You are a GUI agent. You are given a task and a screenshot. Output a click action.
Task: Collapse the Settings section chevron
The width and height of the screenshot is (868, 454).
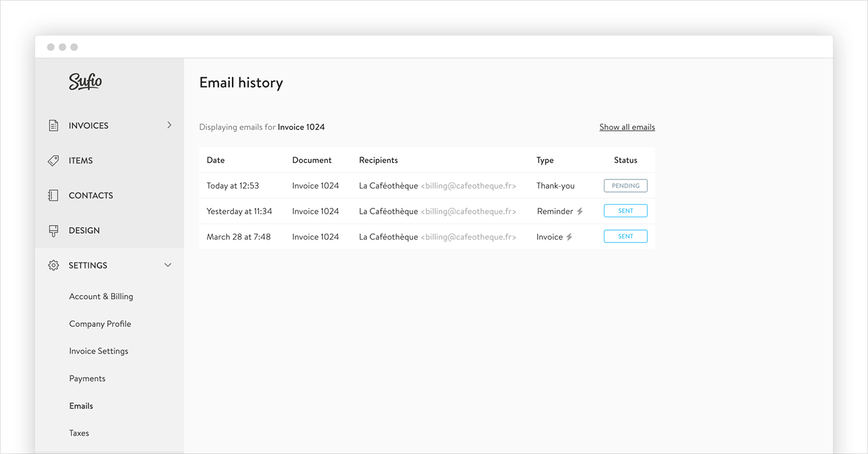(x=168, y=266)
